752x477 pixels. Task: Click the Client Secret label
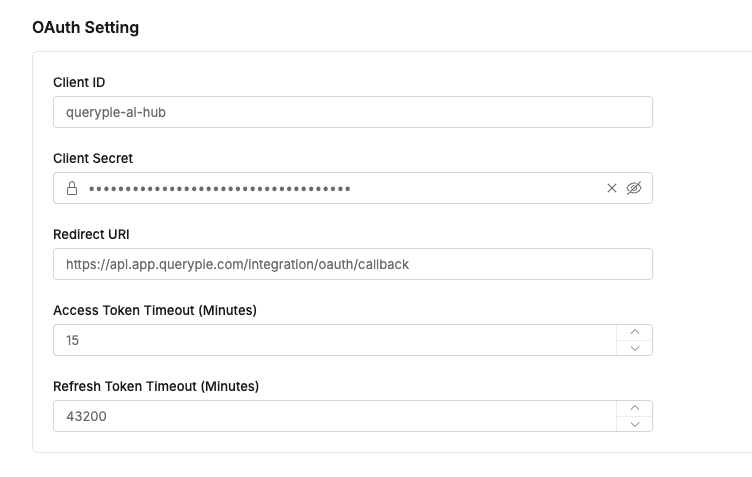93,158
